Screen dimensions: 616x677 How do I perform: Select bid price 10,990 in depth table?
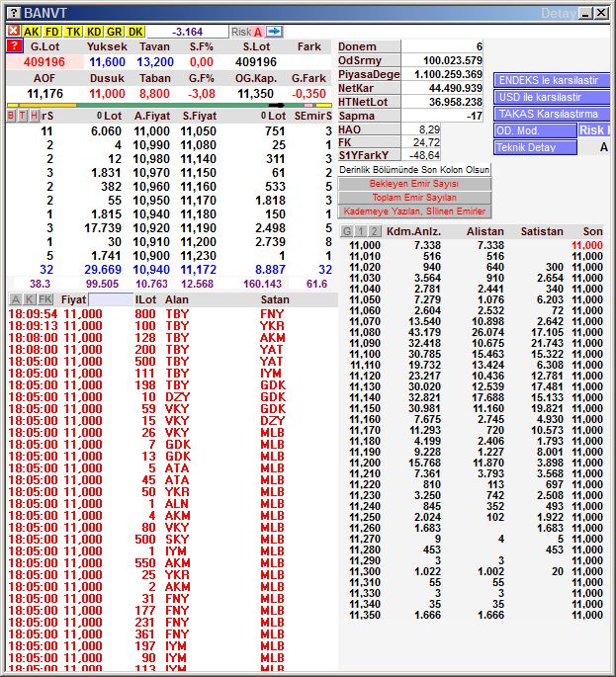151,145
